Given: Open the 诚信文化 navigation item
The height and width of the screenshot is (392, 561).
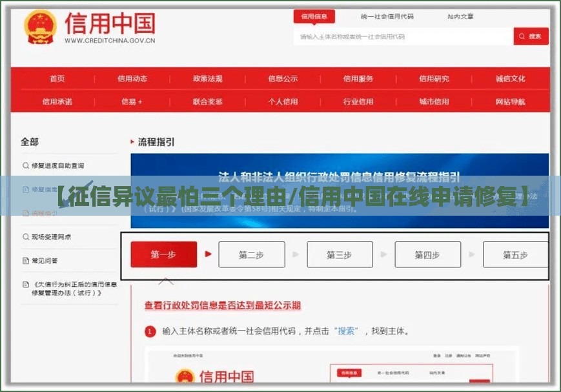Looking at the screenshot, I should pos(510,79).
